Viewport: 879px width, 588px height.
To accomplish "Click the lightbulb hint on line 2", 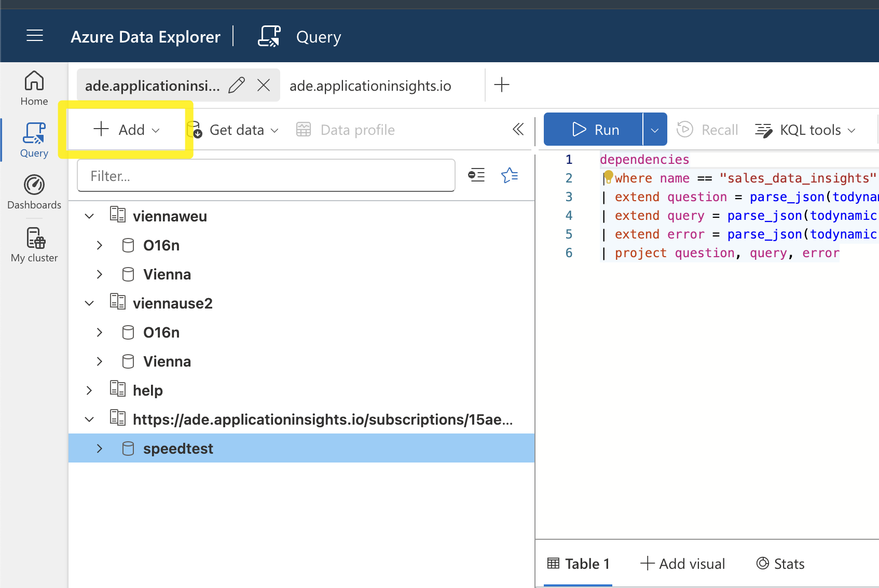I will click(x=609, y=177).
